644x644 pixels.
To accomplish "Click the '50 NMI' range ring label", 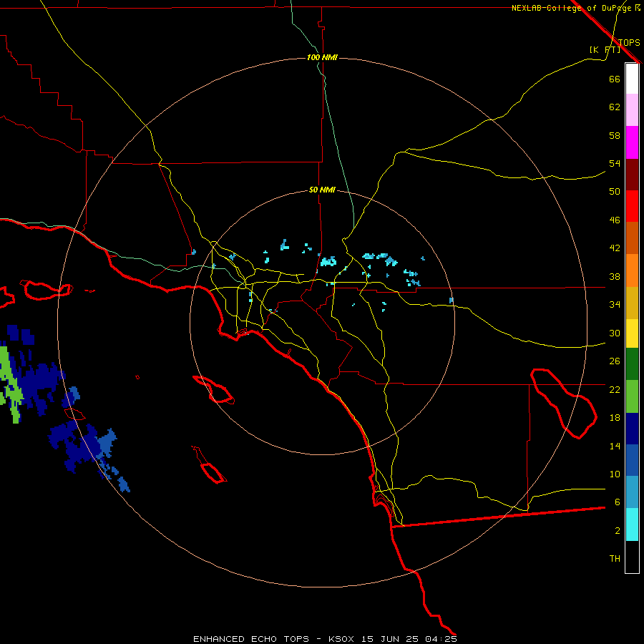I will pos(322,190).
